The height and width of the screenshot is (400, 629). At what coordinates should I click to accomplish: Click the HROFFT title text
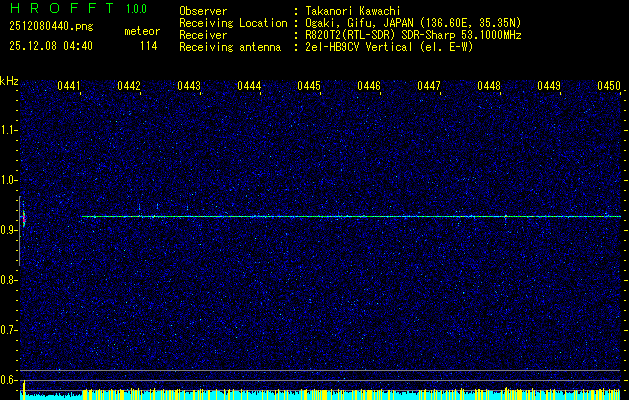pyautogui.click(x=62, y=8)
